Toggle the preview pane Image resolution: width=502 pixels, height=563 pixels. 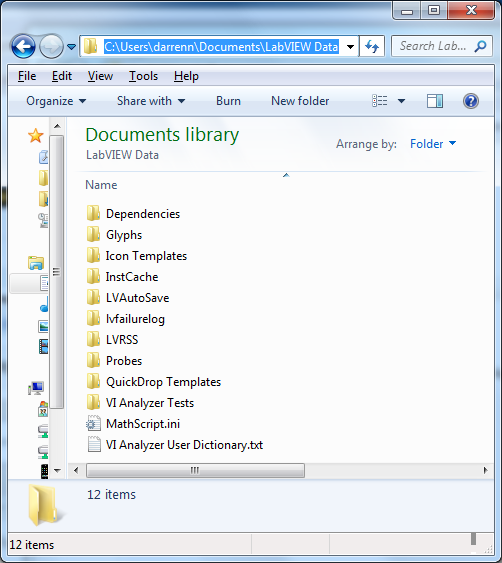point(435,101)
